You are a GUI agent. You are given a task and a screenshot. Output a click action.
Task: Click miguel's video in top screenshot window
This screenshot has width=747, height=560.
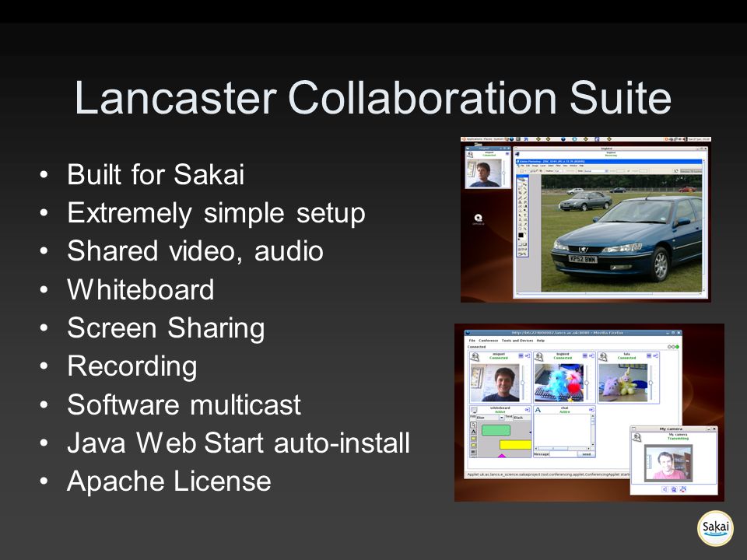click(485, 173)
